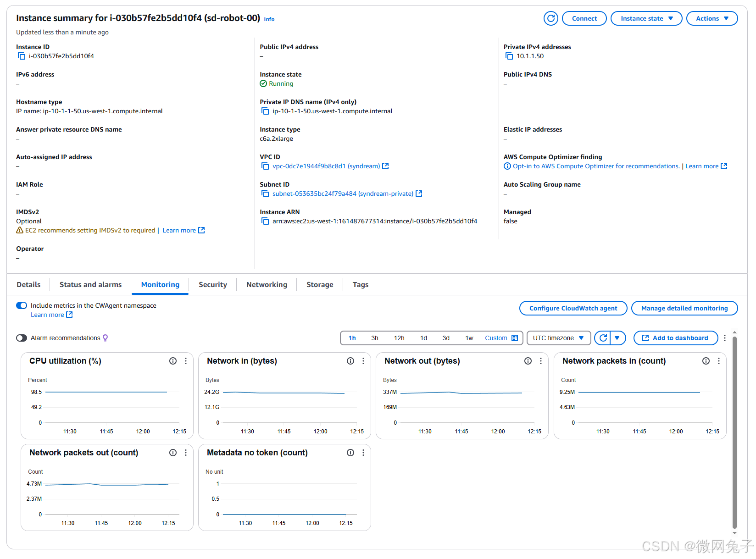Enable Alarm recommendations toggle
Image resolution: width=756 pixels, height=559 pixels.
pos(22,338)
